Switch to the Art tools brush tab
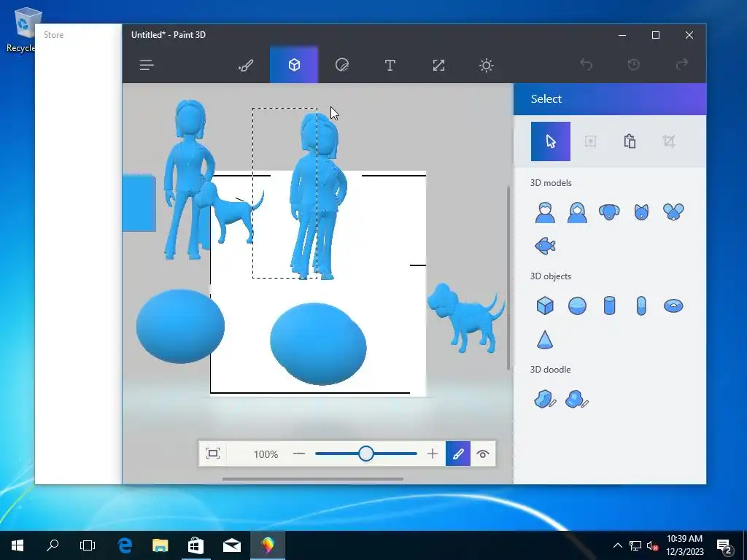Screen dimensions: 747x560 click(246, 65)
